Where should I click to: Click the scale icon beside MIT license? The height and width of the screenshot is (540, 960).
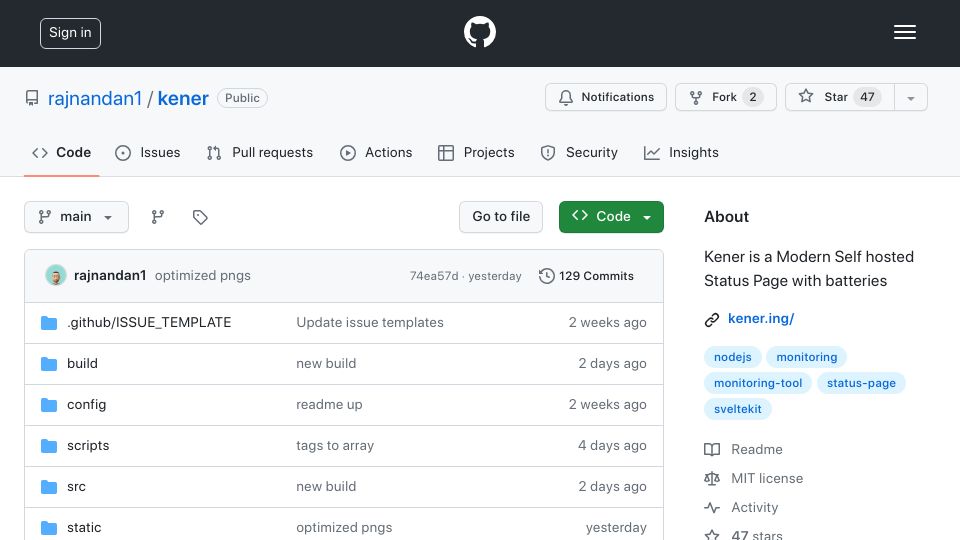click(x=712, y=478)
